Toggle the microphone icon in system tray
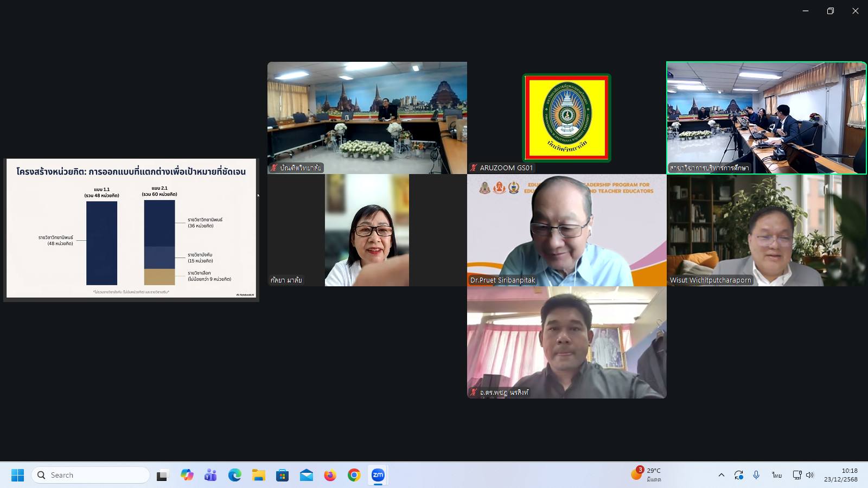 point(756,475)
